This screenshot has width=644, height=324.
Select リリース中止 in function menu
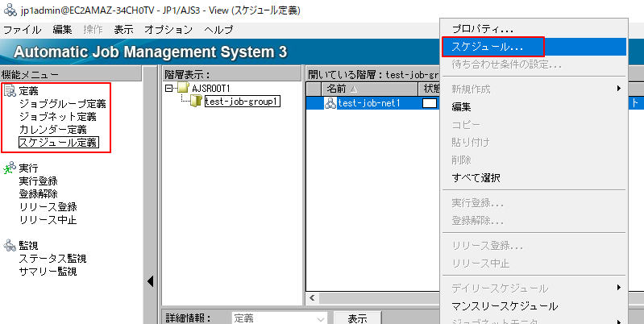point(48,220)
